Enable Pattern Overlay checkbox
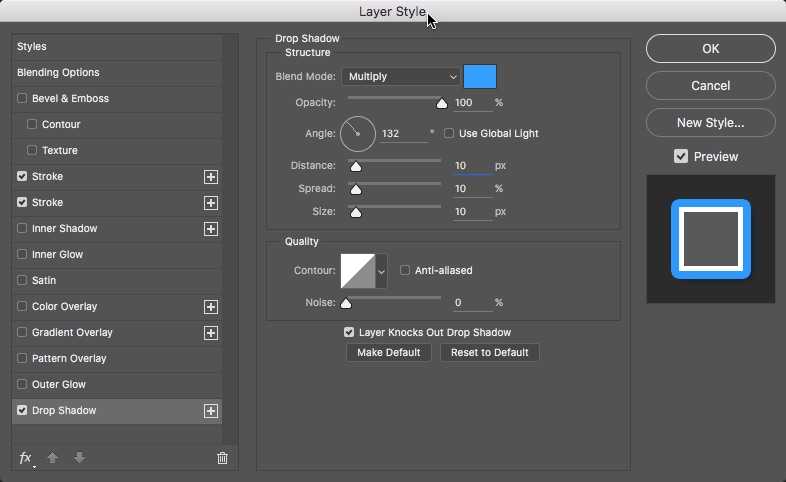The height and width of the screenshot is (482, 786). coord(22,358)
